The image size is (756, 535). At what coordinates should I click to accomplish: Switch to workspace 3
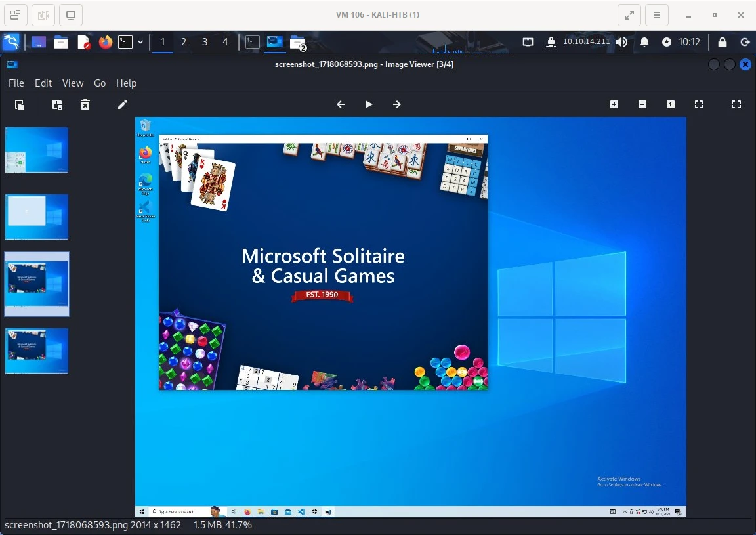205,42
